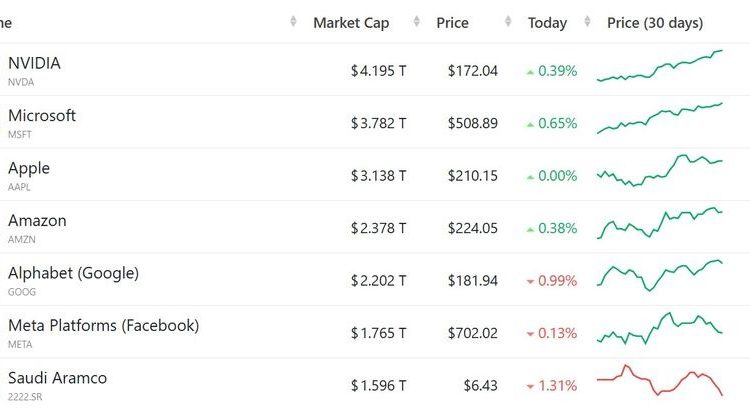Sort by the Price column arrows
The width and height of the screenshot is (750, 410).
click(508, 22)
